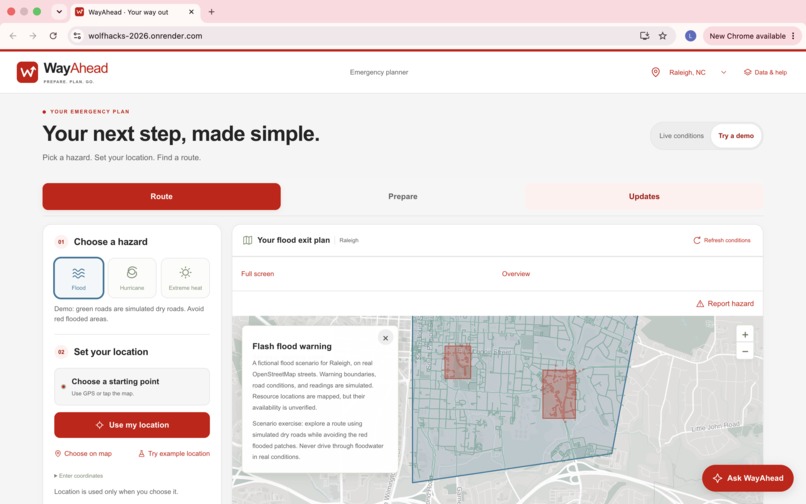Click the WayAhead logo icon

pos(27,73)
